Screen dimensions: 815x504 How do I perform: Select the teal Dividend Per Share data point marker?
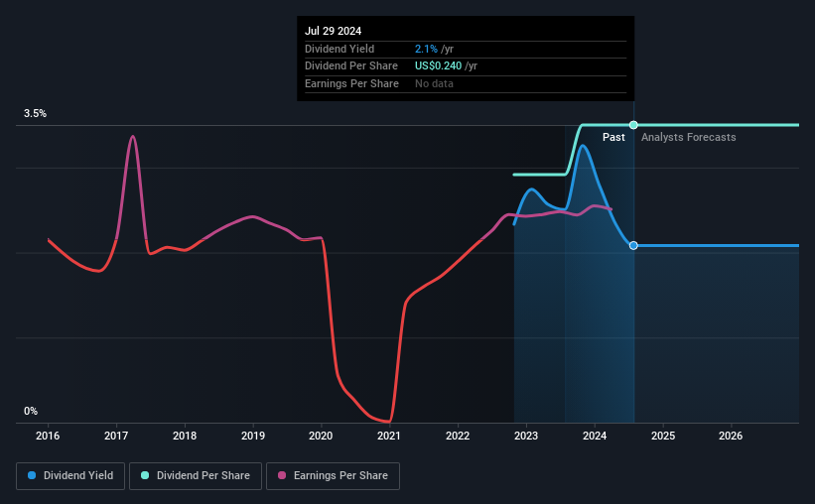click(633, 125)
